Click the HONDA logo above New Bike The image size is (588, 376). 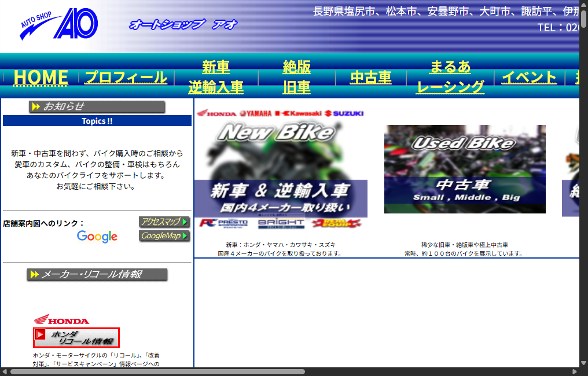[217, 113]
